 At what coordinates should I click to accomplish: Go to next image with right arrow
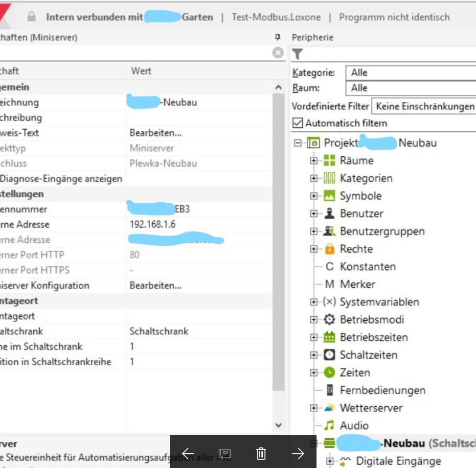tap(297, 453)
